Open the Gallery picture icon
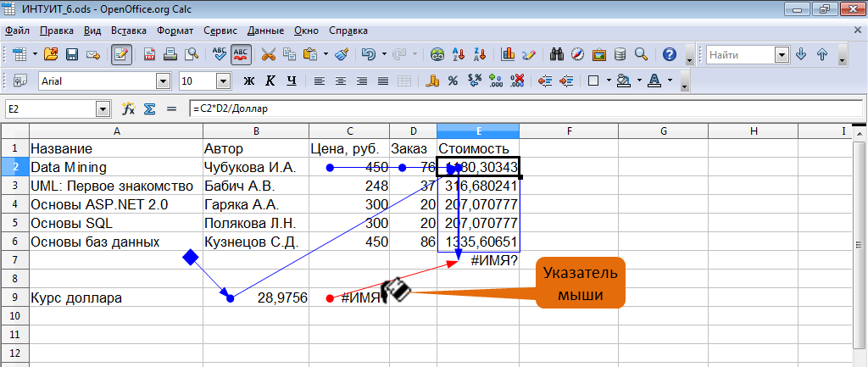 pos(599,54)
